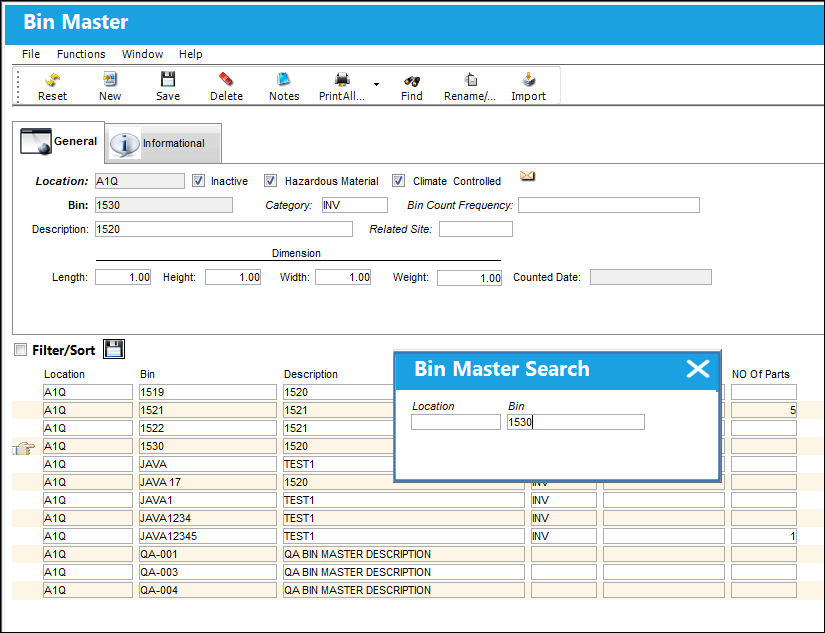Click the Location field in Bin Master Search
The width and height of the screenshot is (825, 633).
click(x=456, y=422)
